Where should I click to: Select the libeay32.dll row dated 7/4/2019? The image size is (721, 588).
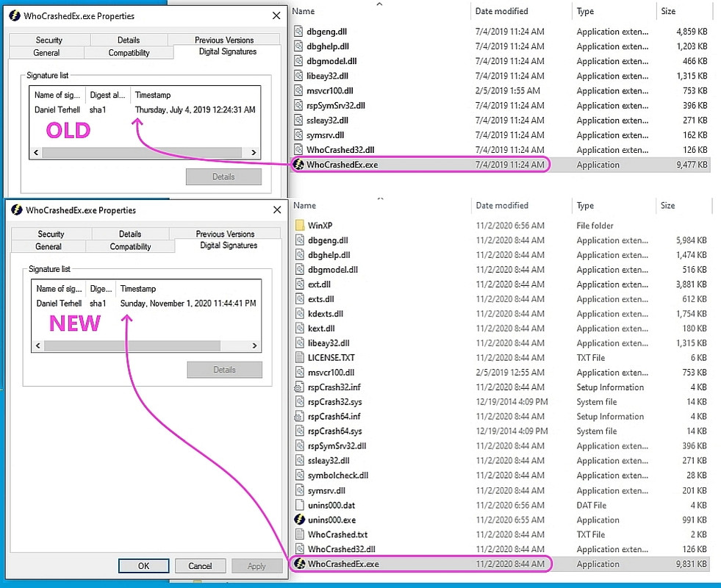pyautogui.click(x=501, y=76)
